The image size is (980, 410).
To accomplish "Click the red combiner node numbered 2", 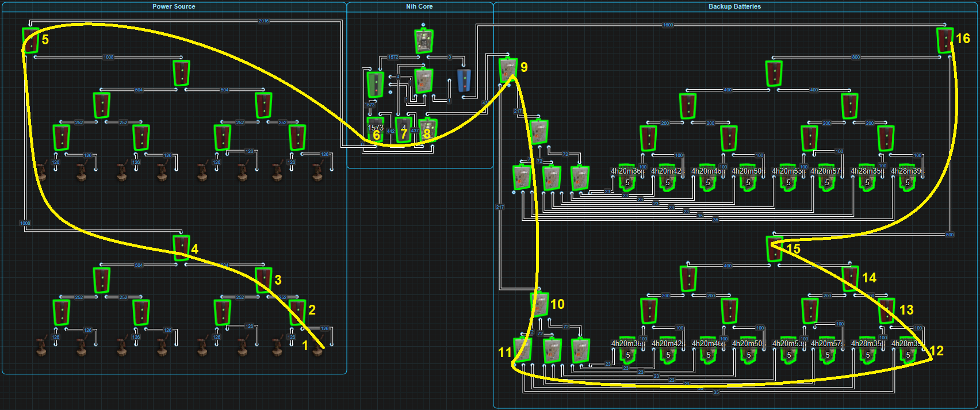I will point(297,313).
